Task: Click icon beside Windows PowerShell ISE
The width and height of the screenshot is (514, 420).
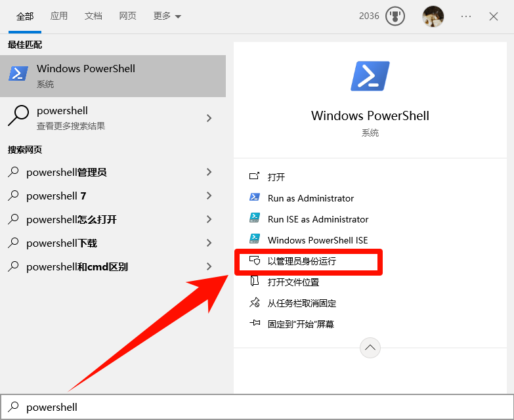Action: (x=255, y=239)
